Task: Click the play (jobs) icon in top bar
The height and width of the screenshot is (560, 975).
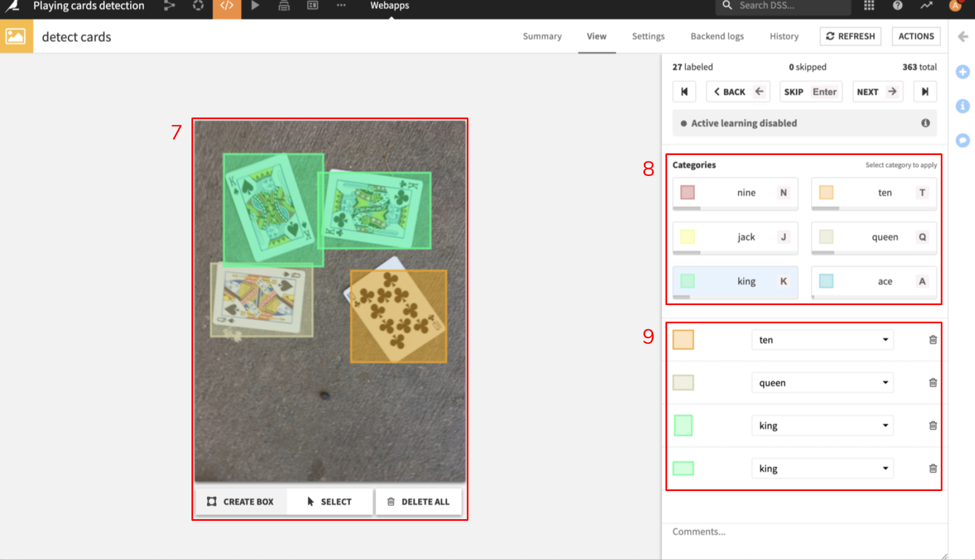Action: [255, 6]
